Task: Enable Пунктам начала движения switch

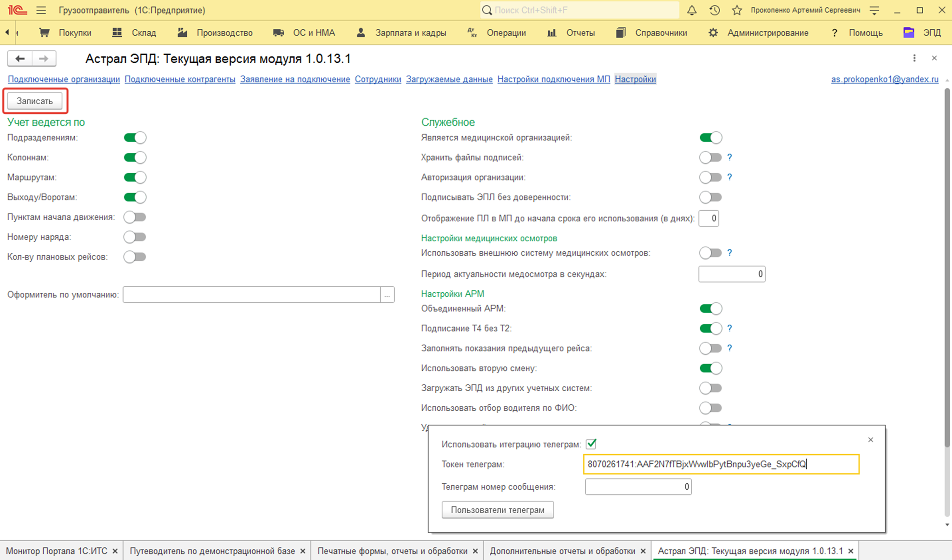Action: (135, 217)
